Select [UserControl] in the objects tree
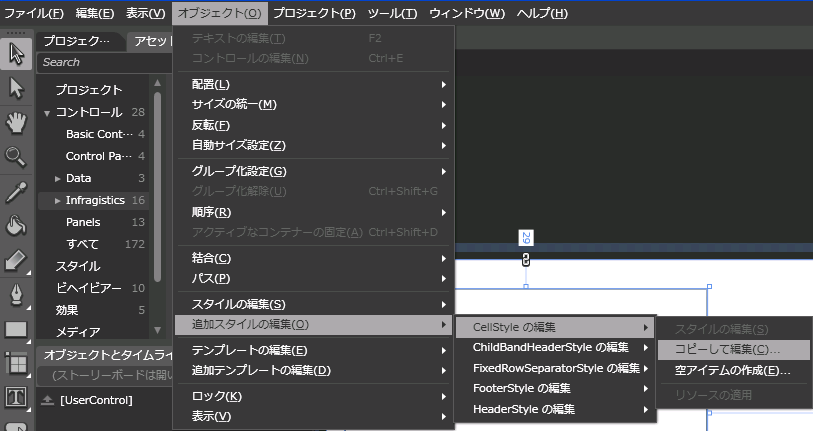Screen dimensions: 813x431 [96, 400]
